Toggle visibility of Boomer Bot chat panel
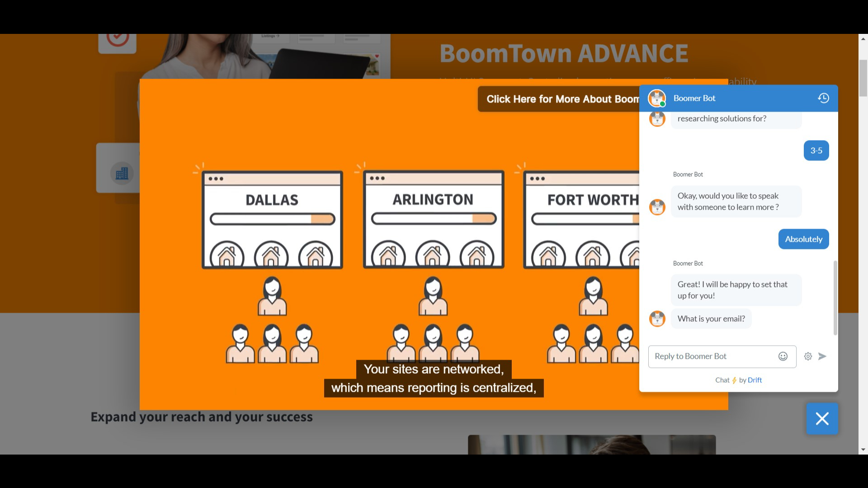Screen dimensions: 868x488 coord(823,418)
